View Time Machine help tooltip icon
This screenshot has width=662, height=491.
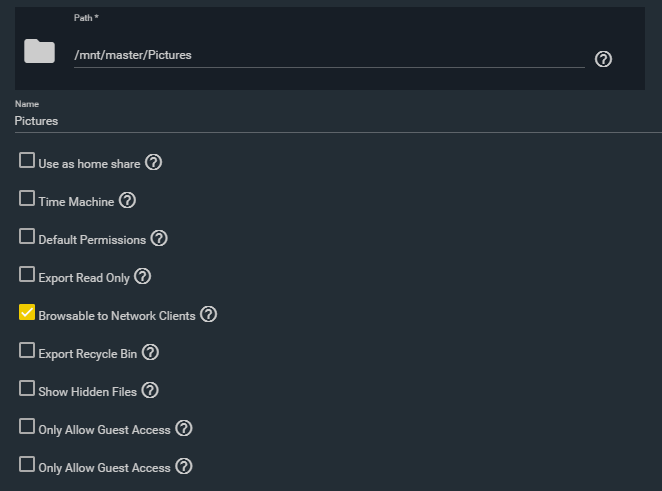[x=127, y=201]
